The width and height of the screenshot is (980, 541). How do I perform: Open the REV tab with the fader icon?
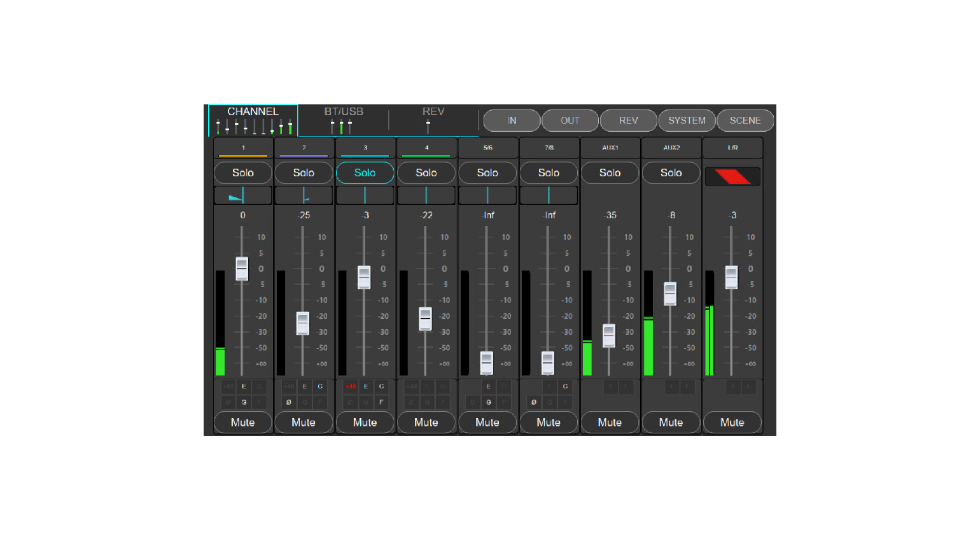pos(433,120)
